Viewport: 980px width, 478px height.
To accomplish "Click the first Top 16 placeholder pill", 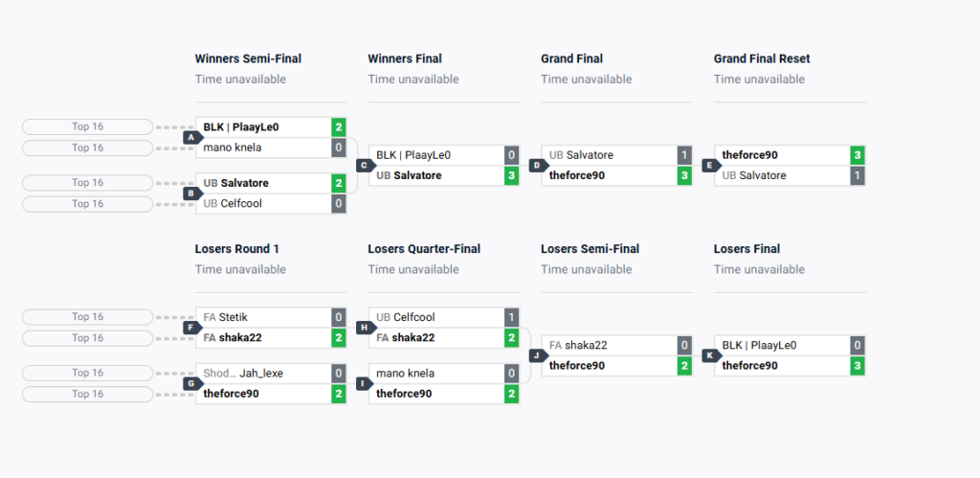I will [87, 126].
